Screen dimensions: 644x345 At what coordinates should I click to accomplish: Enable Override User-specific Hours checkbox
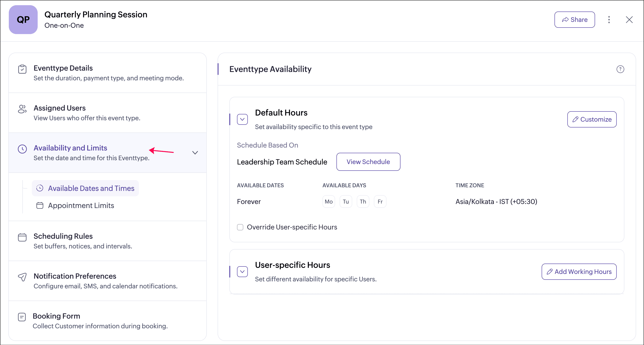[x=240, y=227]
